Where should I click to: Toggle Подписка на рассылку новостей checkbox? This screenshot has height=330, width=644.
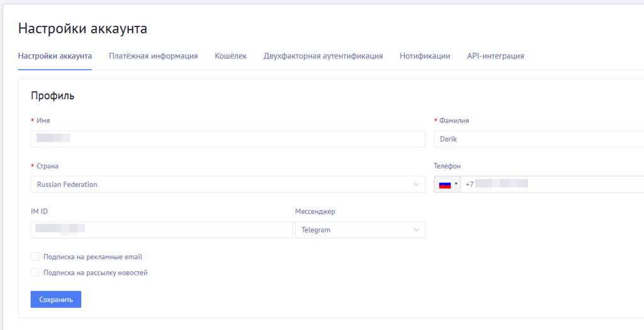(35, 273)
